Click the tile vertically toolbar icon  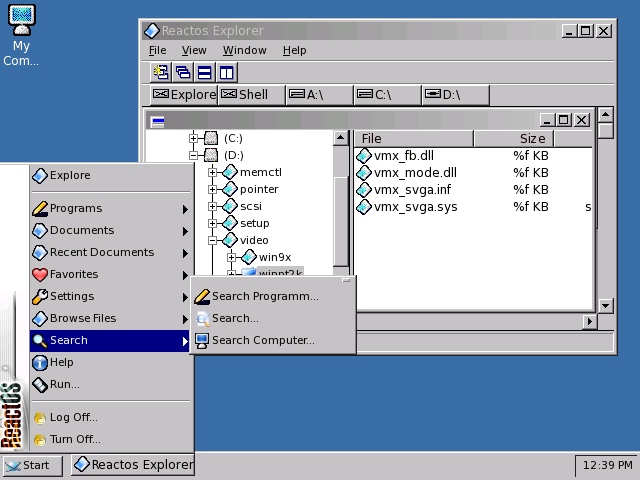pos(227,72)
